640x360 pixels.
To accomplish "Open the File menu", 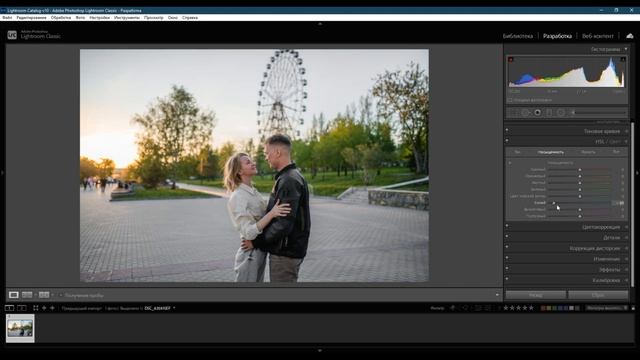I will (7, 18).
